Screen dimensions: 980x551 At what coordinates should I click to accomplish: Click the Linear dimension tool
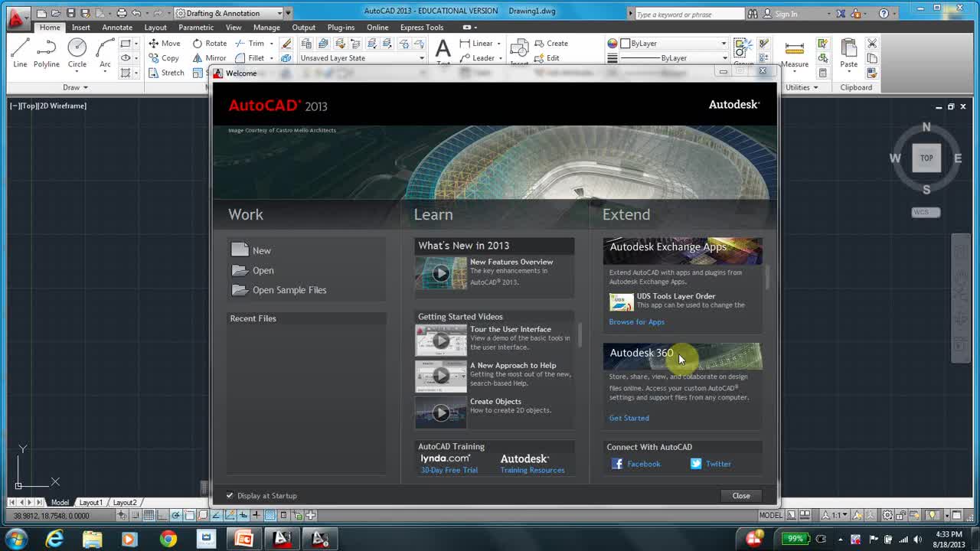point(476,44)
